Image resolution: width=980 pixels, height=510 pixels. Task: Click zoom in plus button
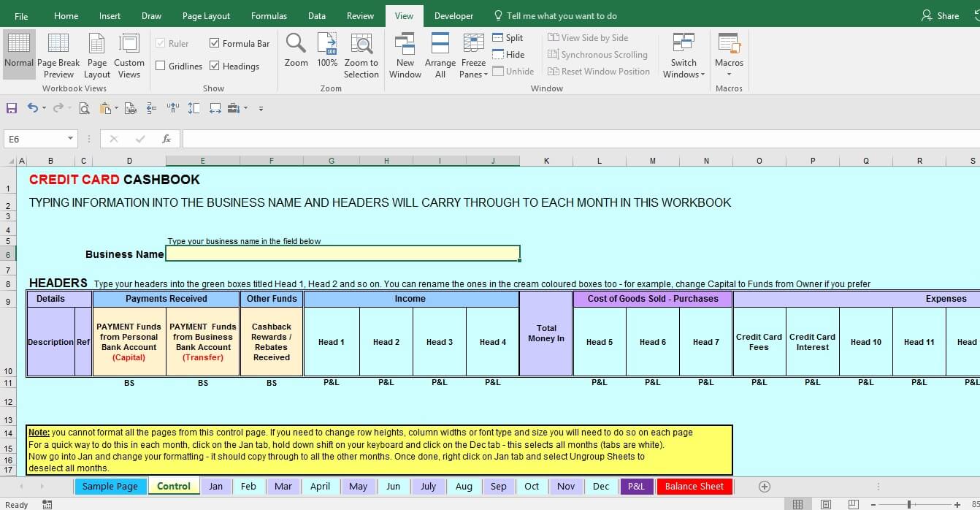(x=957, y=504)
